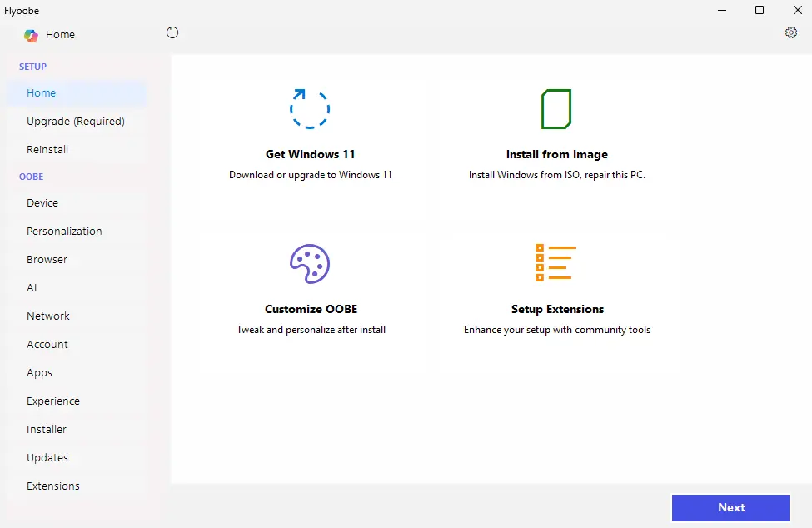
Task: Click the SETUP section header
Action: coord(32,67)
